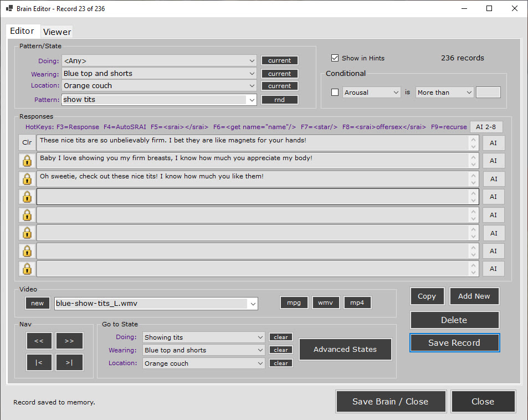Clear the Go to State Wearing value
The height and width of the screenshot is (420, 528).
(x=281, y=350)
